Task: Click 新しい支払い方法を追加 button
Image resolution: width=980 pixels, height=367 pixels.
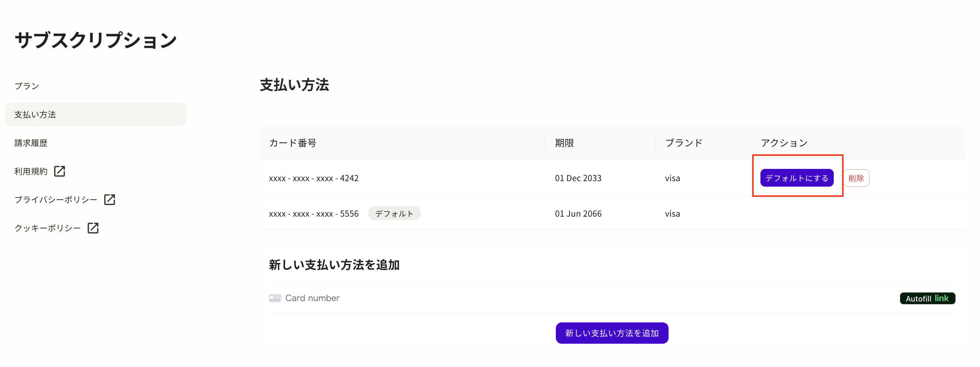Action: coord(611,333)
